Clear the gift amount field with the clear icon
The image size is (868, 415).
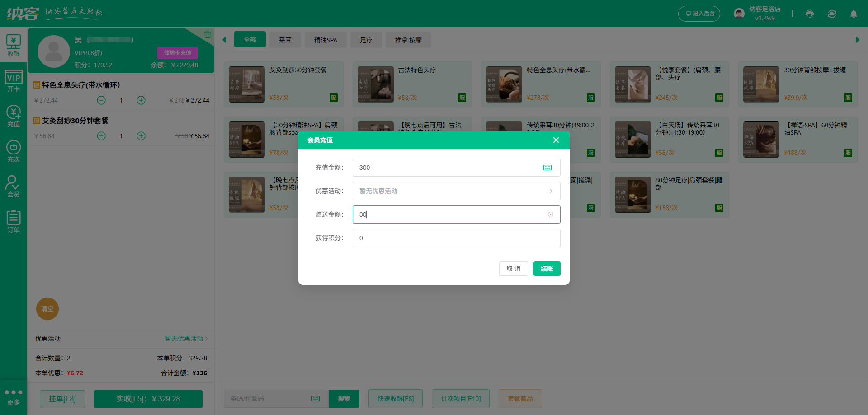pyautogui.click(x=550, y=214)
